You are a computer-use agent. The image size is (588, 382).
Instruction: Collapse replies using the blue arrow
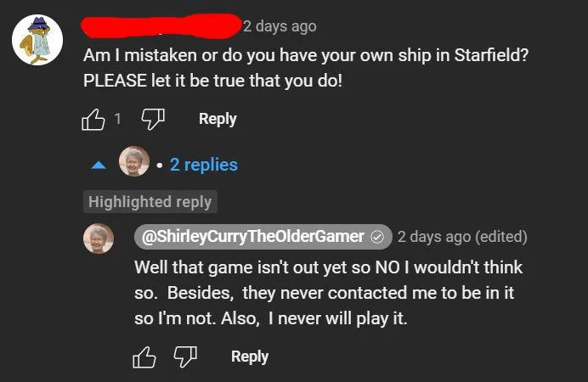[x=99, y=165]
